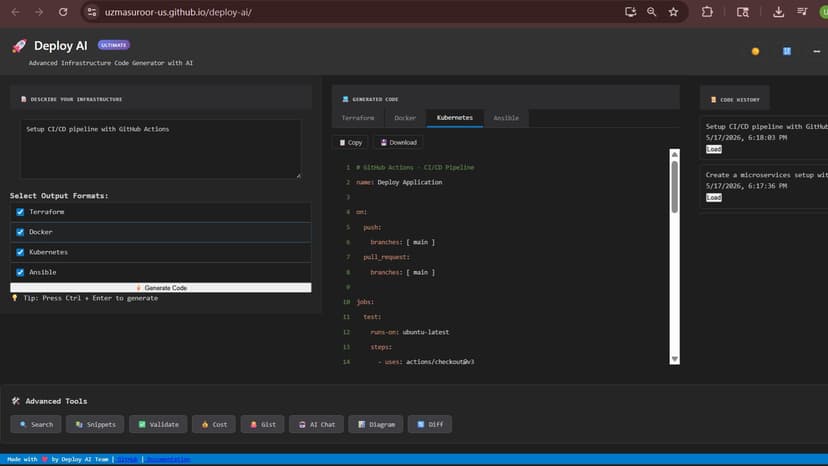Image resolution: width=828 pixels, height=466 pixels.
Task: Click code line 'runs-on: ubuntu-latest'
Action: click(x=410, y=332)
